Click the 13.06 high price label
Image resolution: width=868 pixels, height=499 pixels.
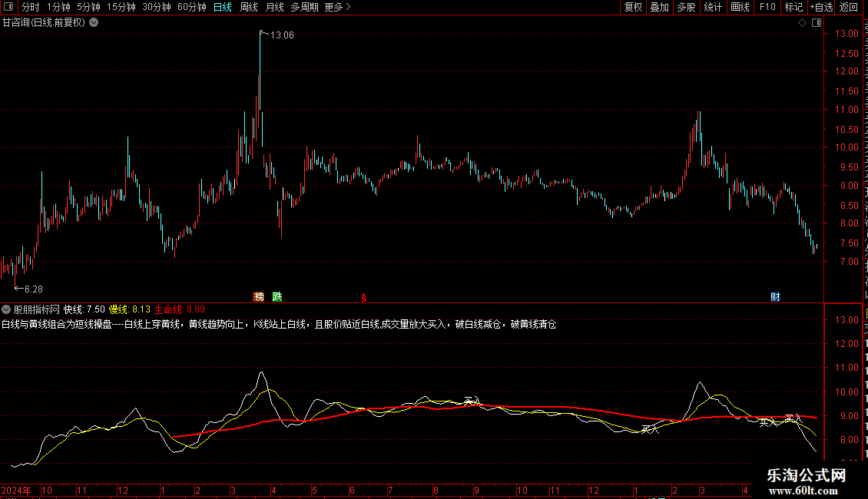[x=282, y=35]
